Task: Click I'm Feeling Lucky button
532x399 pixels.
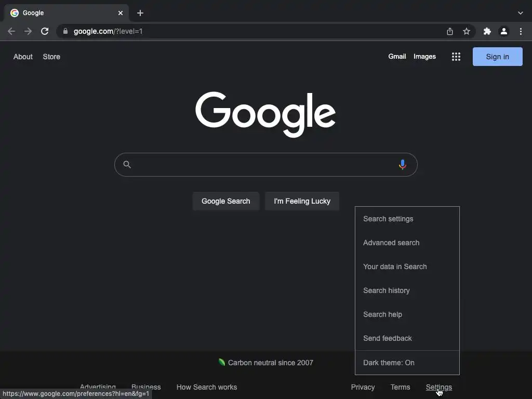Action: pyautogui.click(x=302, y=201)
